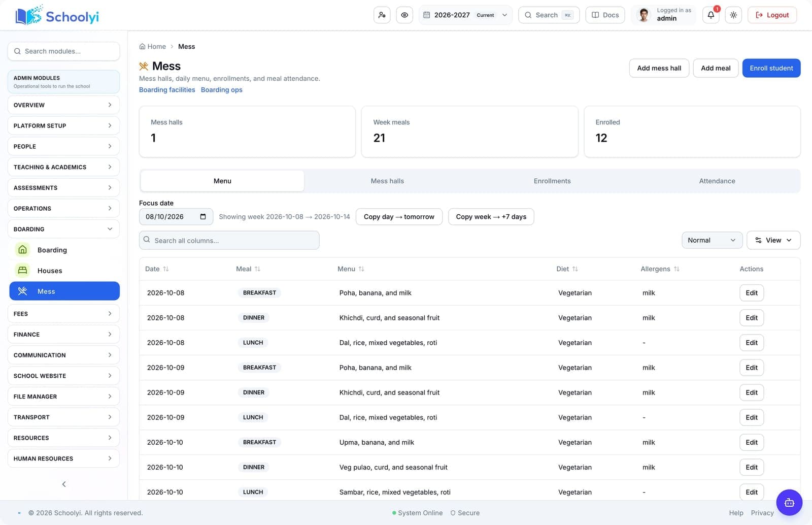Select Mess sidebar item
This screenshot has height=525, width=812.
64,291
